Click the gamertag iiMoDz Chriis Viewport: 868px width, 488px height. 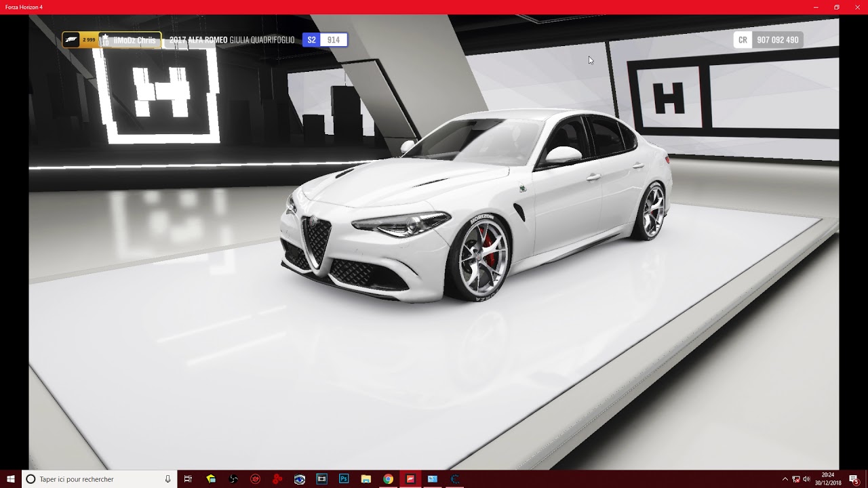tap(135, 40)
